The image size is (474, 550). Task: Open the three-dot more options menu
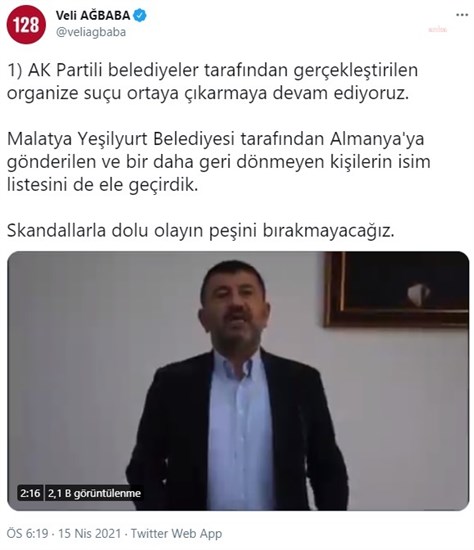tap(462, 15)
